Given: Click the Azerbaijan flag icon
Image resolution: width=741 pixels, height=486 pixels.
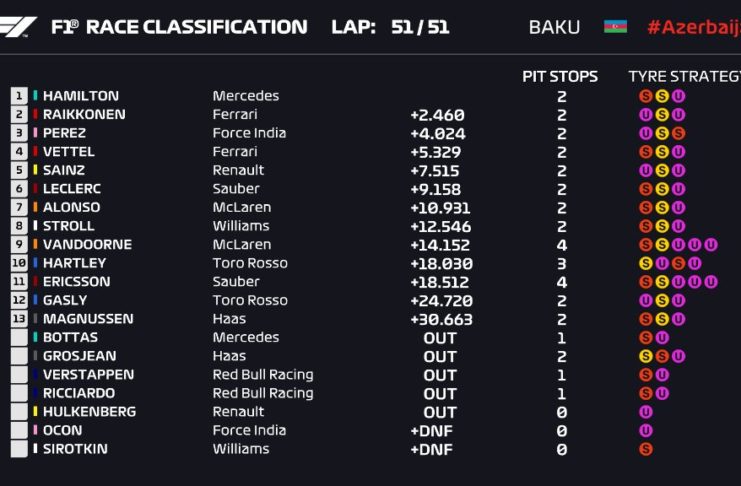Looking at the screenshot, I should coord(615,26).
